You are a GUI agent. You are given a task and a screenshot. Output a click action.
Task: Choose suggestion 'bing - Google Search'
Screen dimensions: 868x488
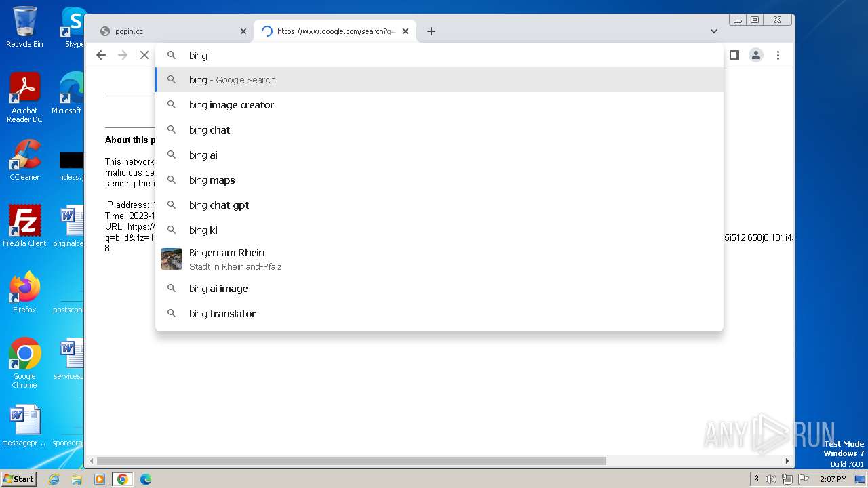tap(439, 80)
